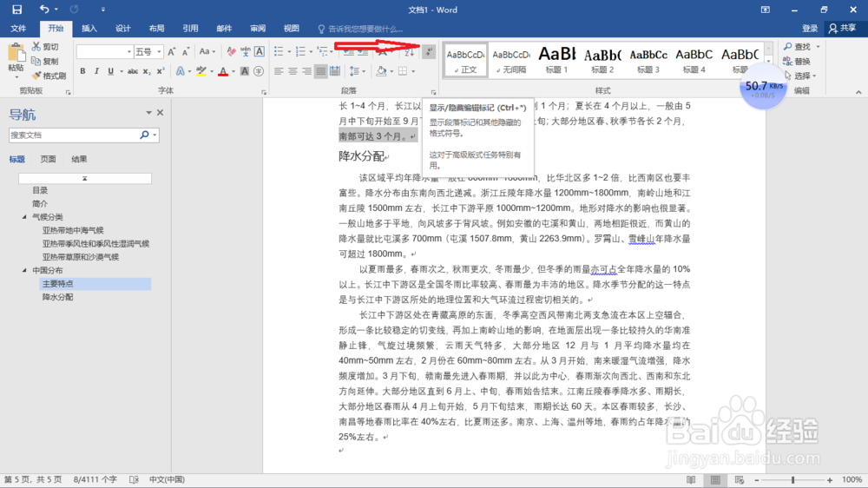
Task: Switch to the 设计 Design tab
Action: pyautogui.click(x=123, y=29)
